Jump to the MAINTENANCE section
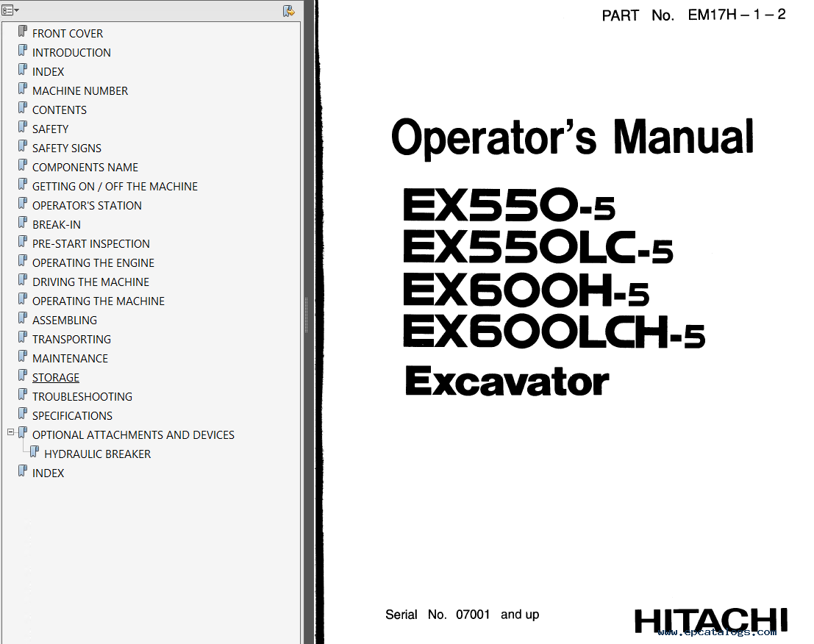 [70, 359]
